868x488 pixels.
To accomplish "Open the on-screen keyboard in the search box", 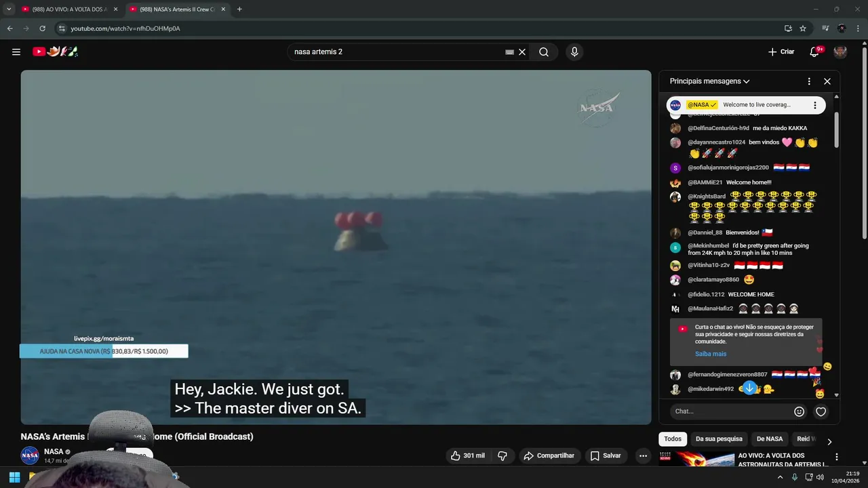I will [x=509, y=52].
